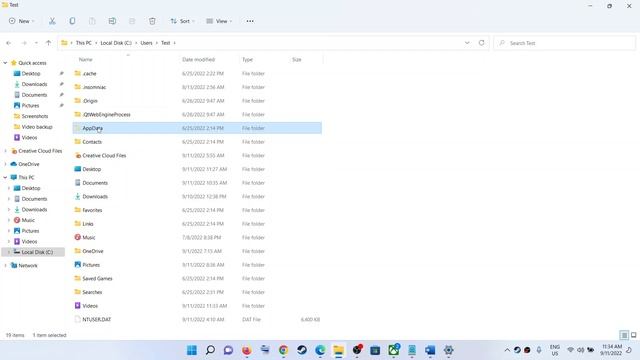Click the Delete trash icon
This screenshot has height=360, width=640.
click(152, 21)
